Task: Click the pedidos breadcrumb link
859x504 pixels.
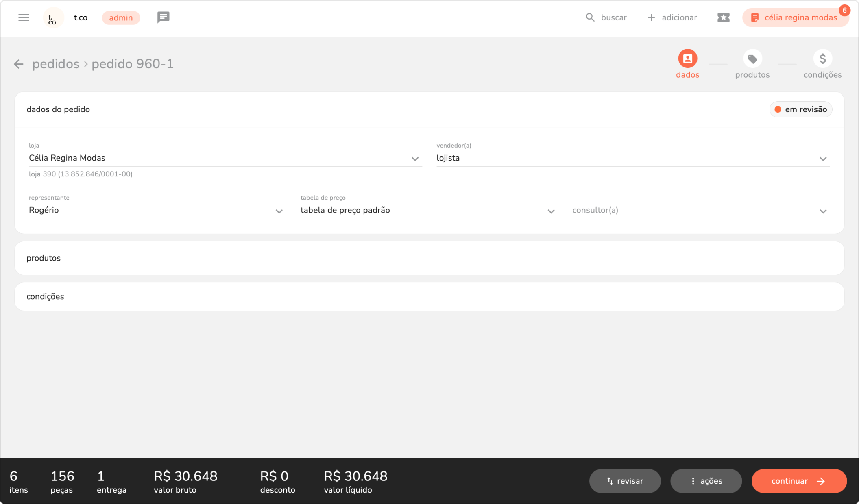Action: point(56,64)
